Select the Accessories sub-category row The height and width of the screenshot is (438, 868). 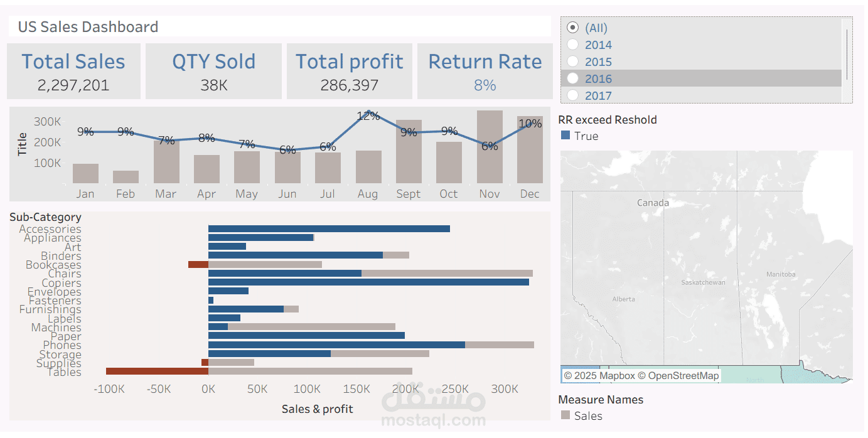coord(50,229)
